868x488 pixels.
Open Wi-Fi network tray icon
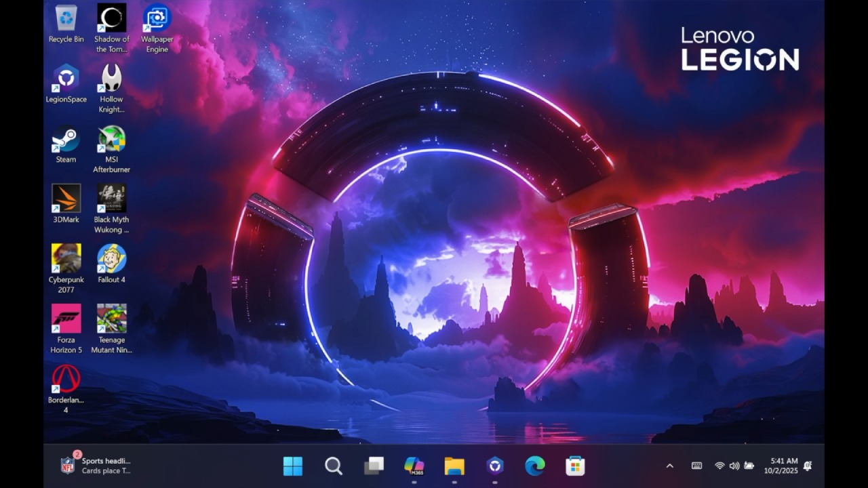point(719,466)
